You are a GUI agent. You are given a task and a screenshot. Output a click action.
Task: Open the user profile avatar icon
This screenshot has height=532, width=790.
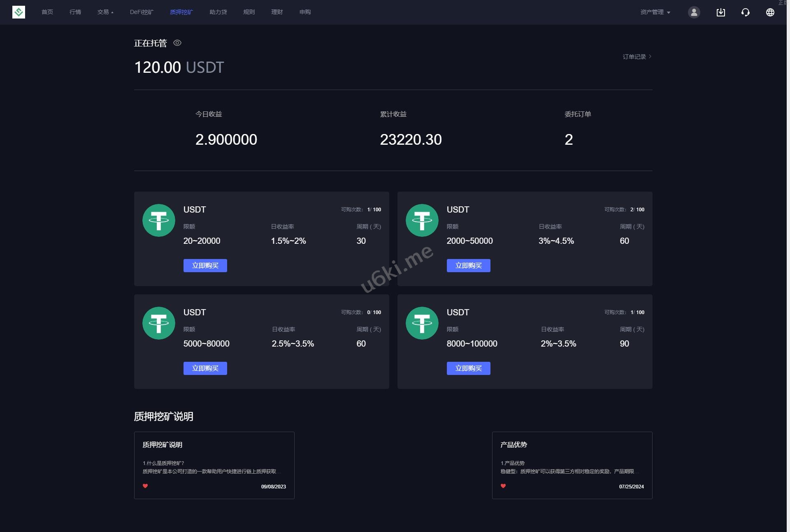pyautogui.click(x=694, y=12)
